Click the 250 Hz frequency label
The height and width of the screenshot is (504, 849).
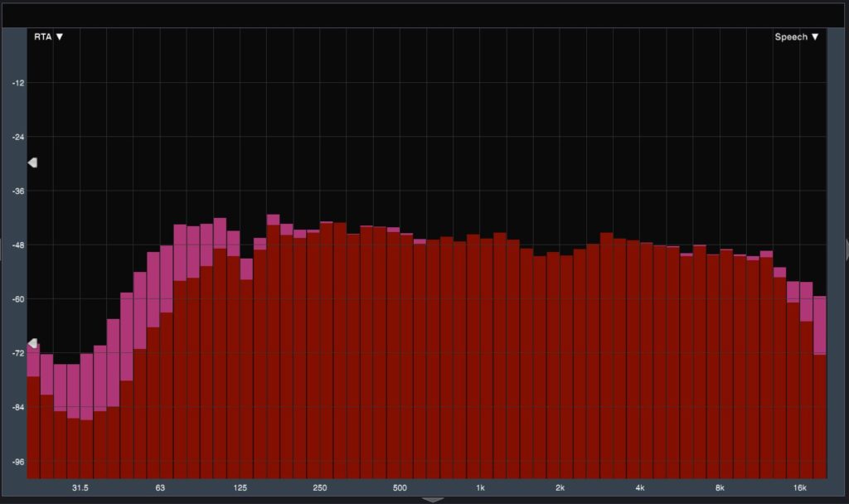[320, 488]
